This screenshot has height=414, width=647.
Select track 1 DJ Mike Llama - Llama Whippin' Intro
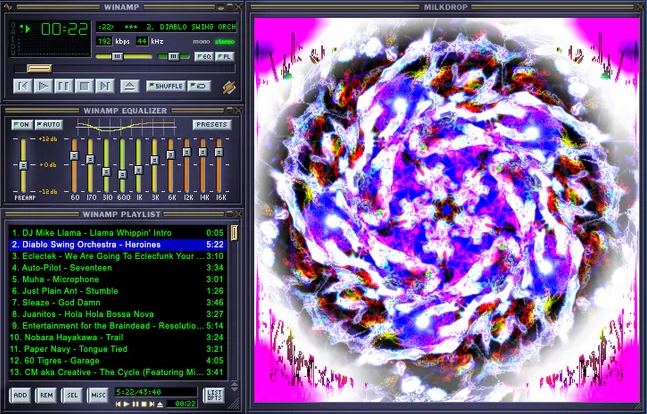(x=118, y=233)
